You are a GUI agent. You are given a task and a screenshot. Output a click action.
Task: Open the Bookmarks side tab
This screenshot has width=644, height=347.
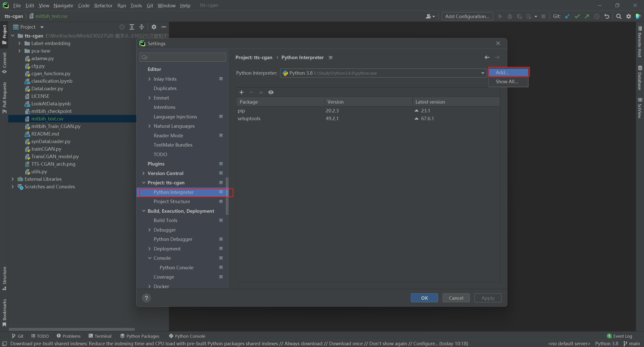point(4,313)
